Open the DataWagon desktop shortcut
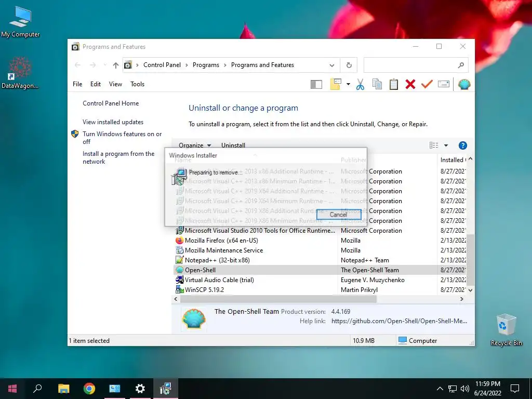Screen dimensions: 532x399 [20, 73]
